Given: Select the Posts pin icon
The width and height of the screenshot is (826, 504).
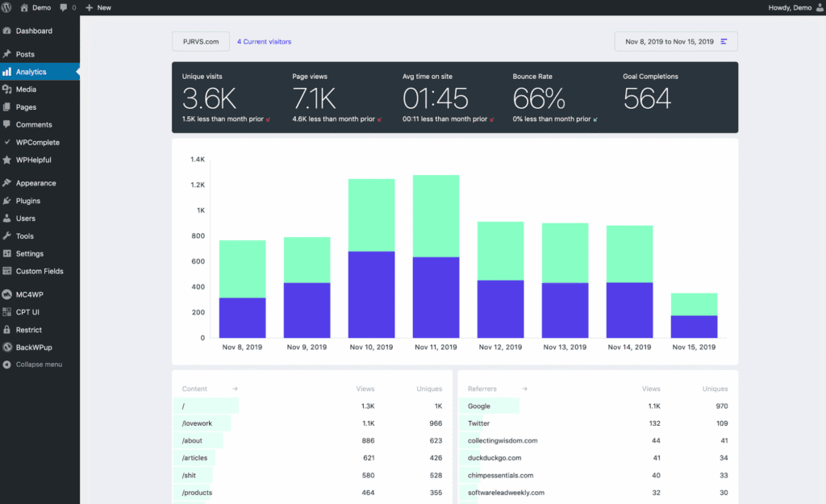Looking at the screenshot, I should coord(7,54).
